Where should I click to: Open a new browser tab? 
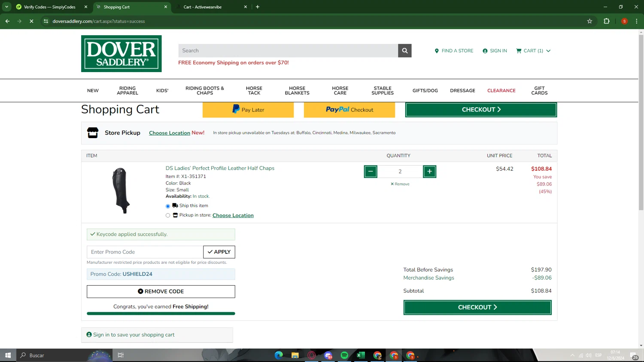coord(258,7)
